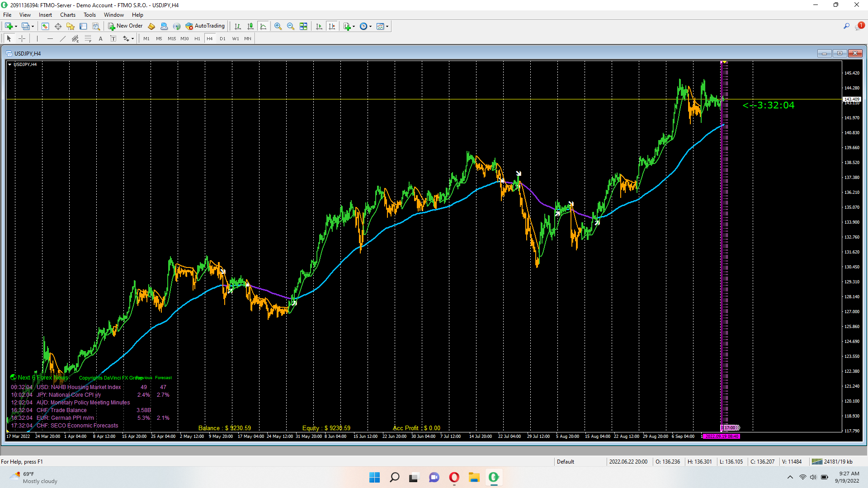The image size is (868, 488).
Task: Open File Explorer from the taskbar
Action: [474, 477]
